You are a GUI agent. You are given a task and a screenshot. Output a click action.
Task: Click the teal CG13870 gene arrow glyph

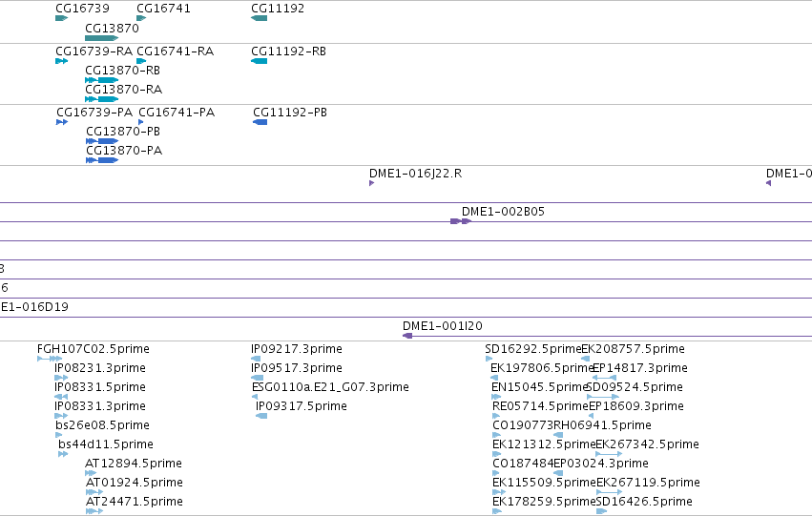tap(101, 38)
